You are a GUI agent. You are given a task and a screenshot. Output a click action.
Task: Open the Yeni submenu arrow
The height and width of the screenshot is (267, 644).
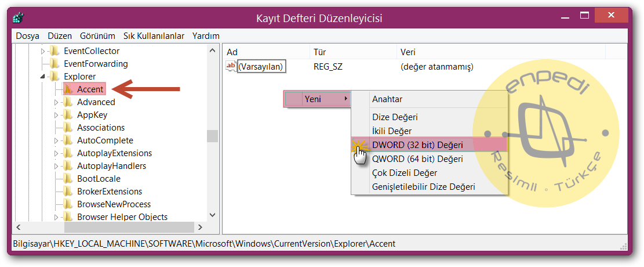tap(346, 99)
